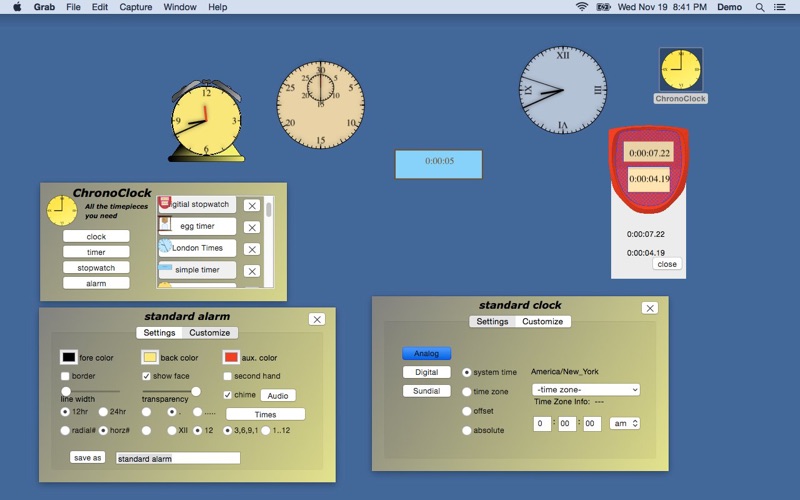Click the save as button
This screenshot has width=800, height=500.
pos(87,457)
